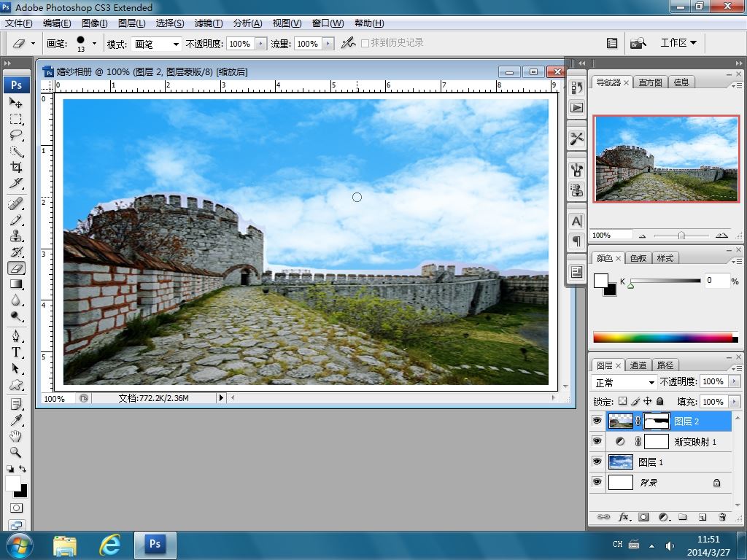The height and width of the screenshot is (560, 747).
Task: Hide the 图层 1 layer
Action: [597, 462]
